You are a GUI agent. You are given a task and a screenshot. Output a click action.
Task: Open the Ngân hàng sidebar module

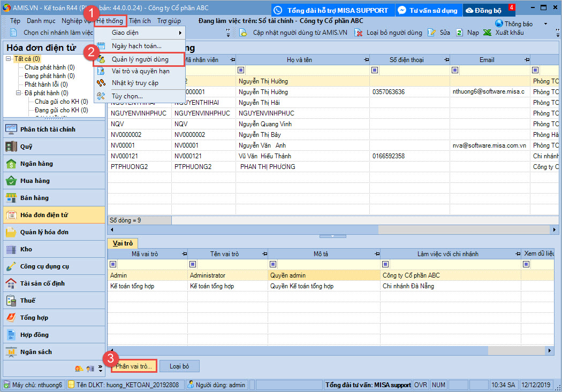36,164
